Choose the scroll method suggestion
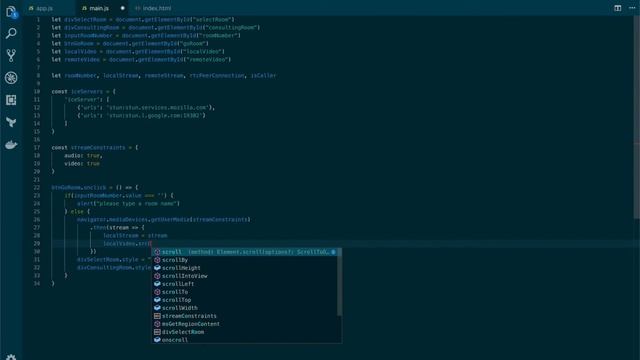The height and width of the screenshot is (360, 640). tap(245, 252)
